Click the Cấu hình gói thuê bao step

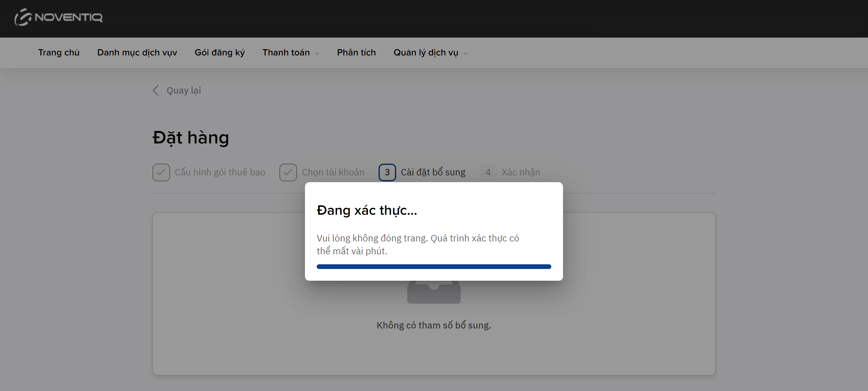point(220,172)
